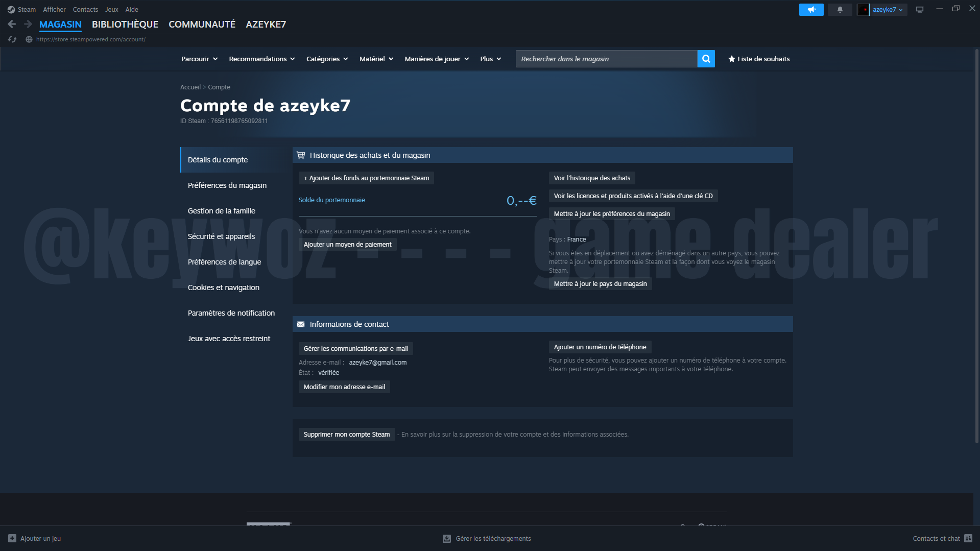Click the Compte breadcrumb link
980x551 pixels.
[x=219, y=87]
